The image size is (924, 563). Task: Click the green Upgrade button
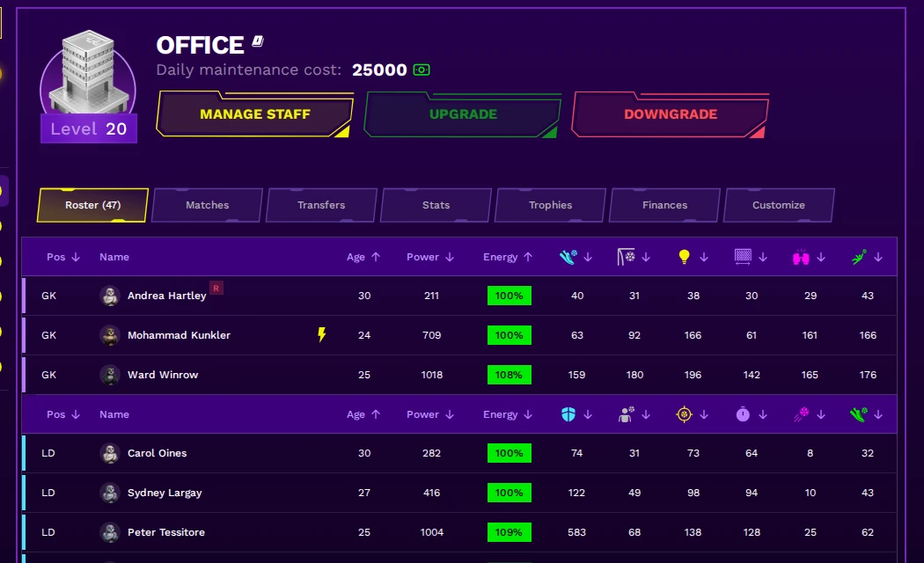click(463, 114)
